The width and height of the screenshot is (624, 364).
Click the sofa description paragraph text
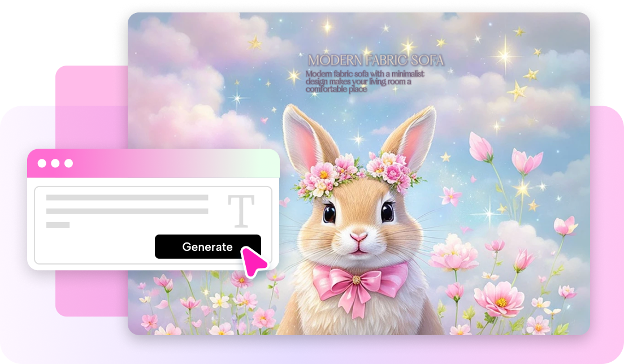(x=365, y=81)
